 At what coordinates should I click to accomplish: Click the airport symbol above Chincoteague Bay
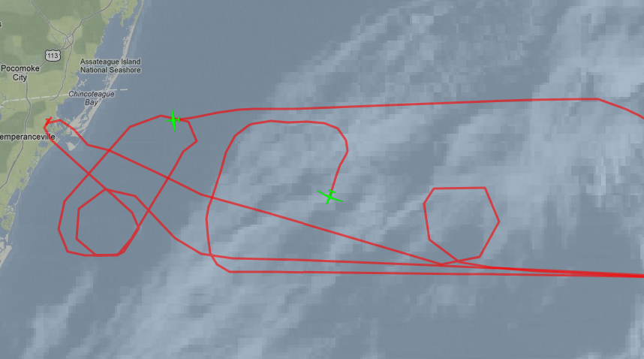[82, 84]
